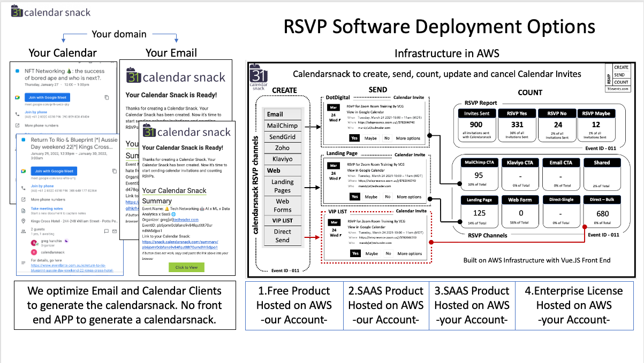Viewport: 644px width, 363px height.
Task: Select Direct Send in the CREATE channel list
Action: 282,236
